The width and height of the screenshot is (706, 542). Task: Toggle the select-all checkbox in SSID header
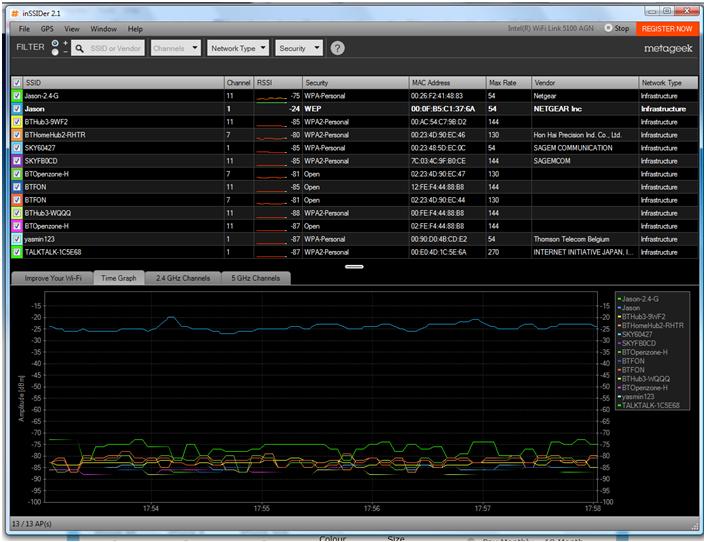(x=17, y=82)
